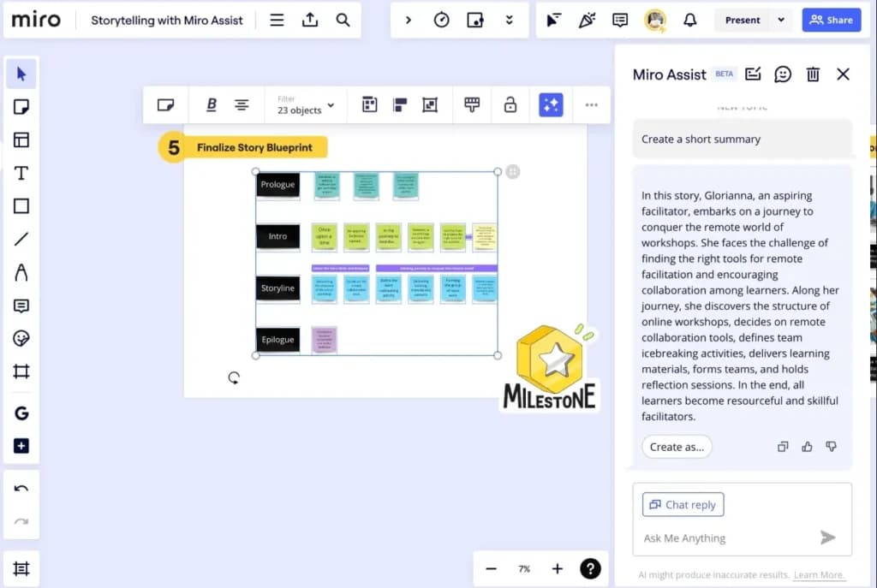Image resolution: width=877 pixels, height=588 pixels.
Task: Select the Shape tool
Action: pos(21,206)
